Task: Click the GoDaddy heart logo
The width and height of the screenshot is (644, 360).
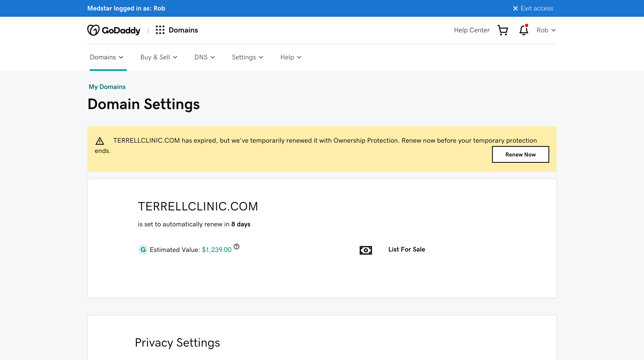Action: click(93, 30)
